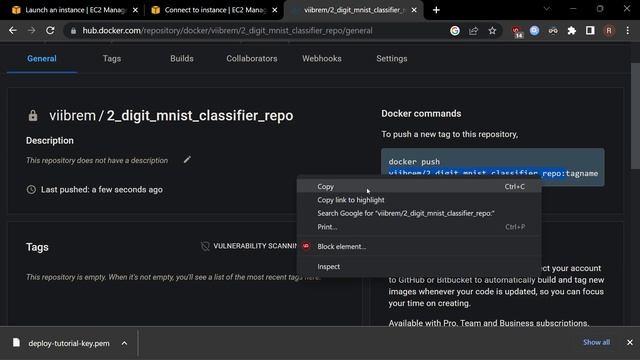This screenshot has width=640, height=360.
Task: Click the repository title 2_digit_mnist_classifier_repo
Action: (200, 116)
